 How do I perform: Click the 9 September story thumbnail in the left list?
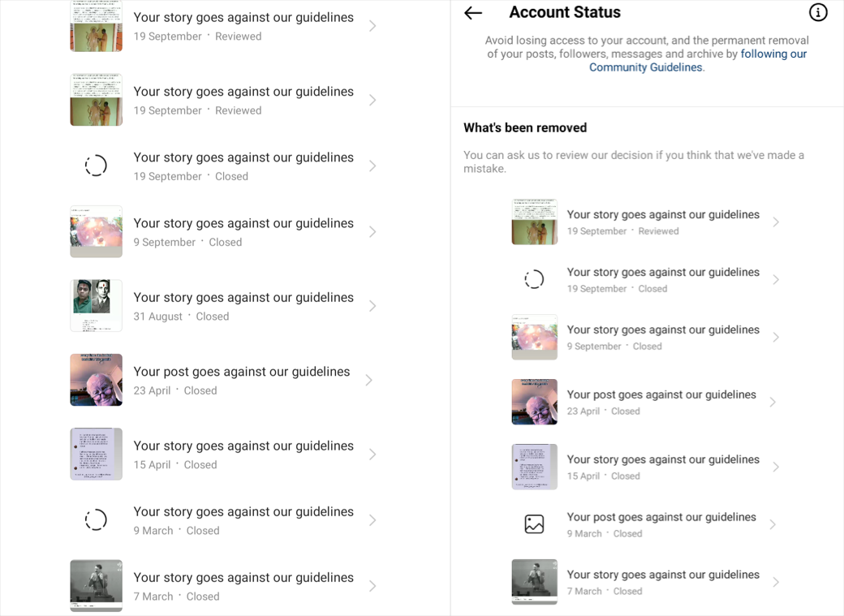point(96,231)
